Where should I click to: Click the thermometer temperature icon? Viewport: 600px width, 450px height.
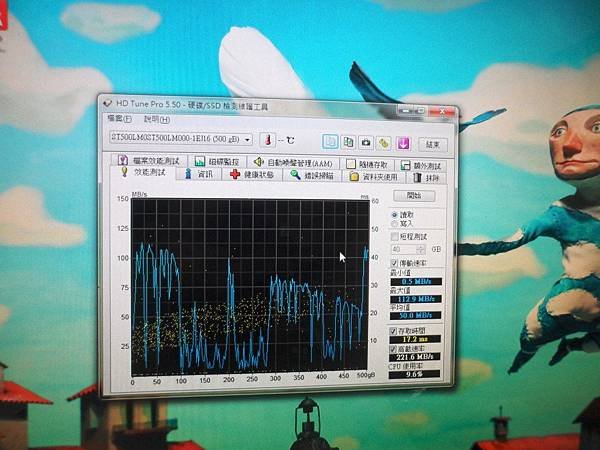(268, 140)
